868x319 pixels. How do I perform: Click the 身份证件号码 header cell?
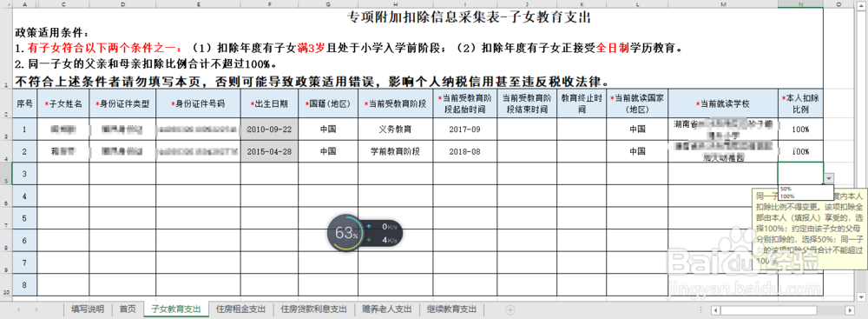click(x=198, y=103)
